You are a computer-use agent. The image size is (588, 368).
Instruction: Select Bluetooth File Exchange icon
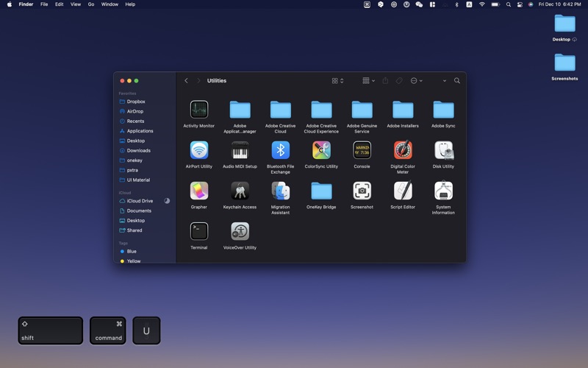280,150
